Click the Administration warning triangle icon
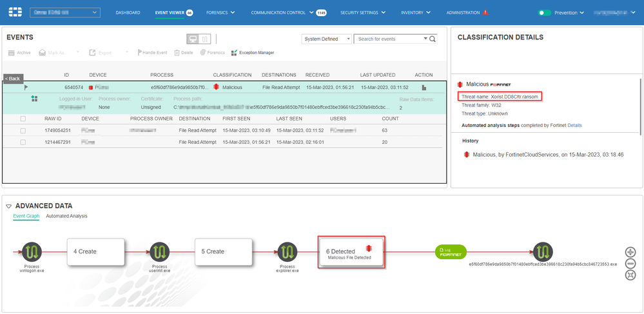 (485, 12)
